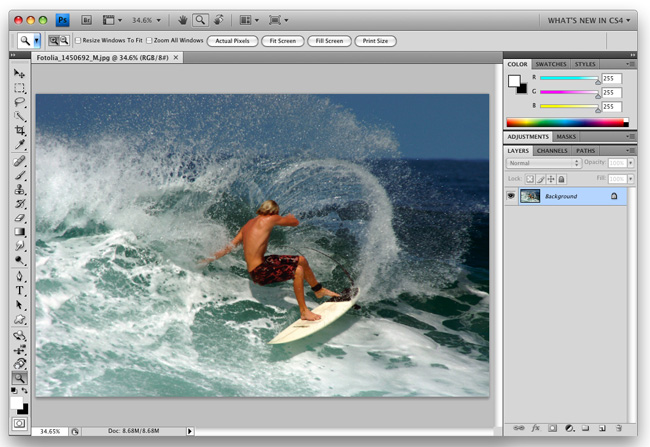Click the Actual Pixels button
The image size is (650, 447).
pyautogui.click(x=231, y=41)
